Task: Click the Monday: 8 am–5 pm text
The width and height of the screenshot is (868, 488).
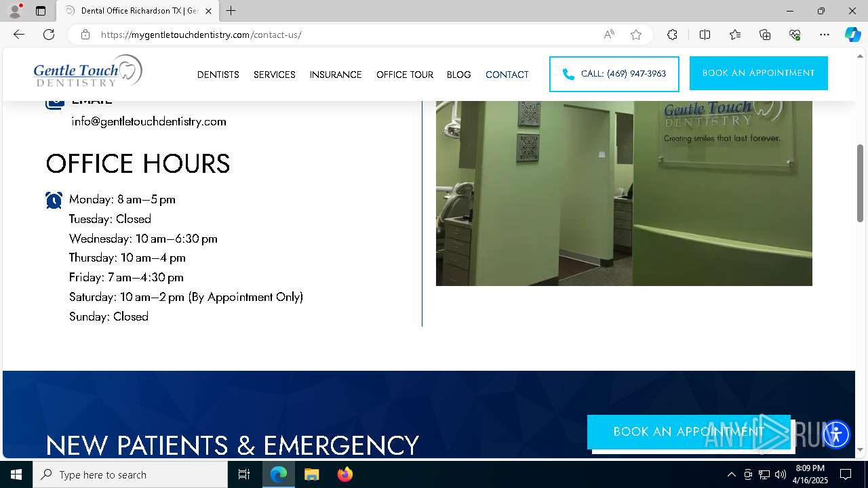Action: (122, 199)
